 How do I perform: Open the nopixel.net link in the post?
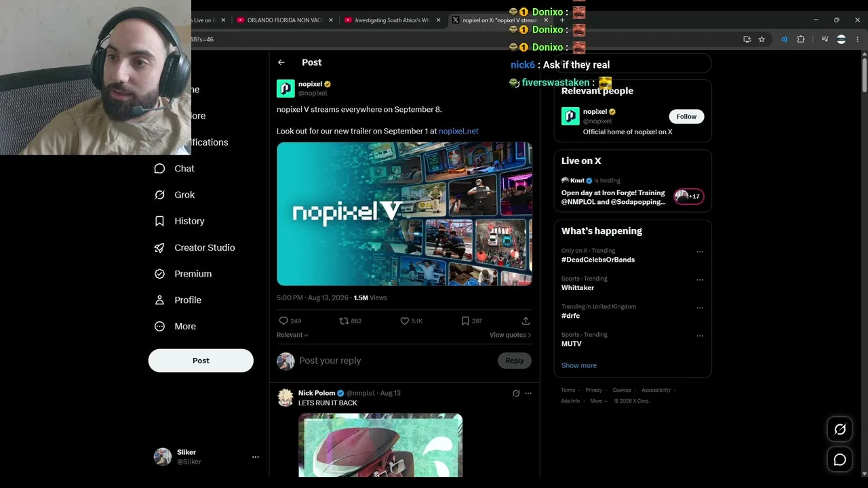pos(458,131)
